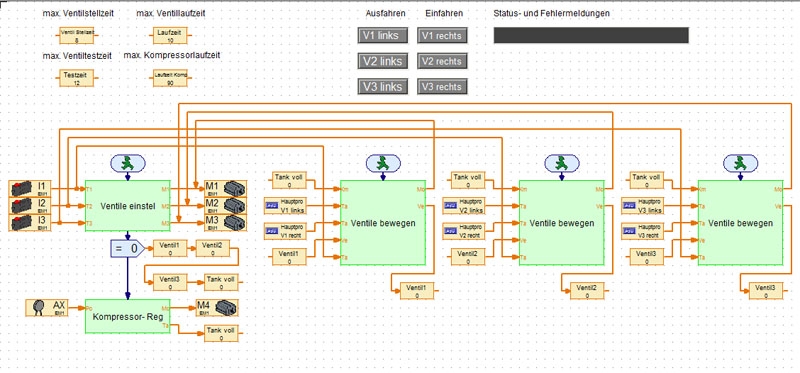
Task: Click the I1 switch input icon
Action: click(x=30, y=188)
